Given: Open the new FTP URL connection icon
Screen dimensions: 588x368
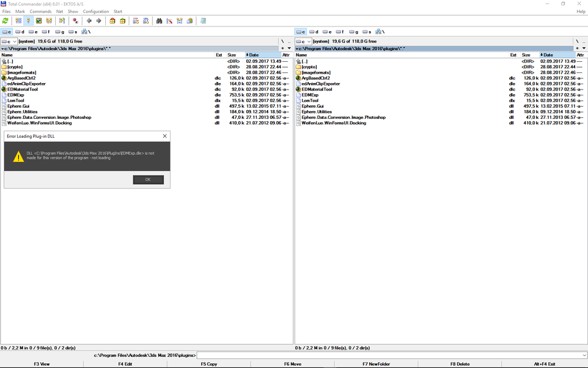Looking at the screenshot, I should [146, 21].
